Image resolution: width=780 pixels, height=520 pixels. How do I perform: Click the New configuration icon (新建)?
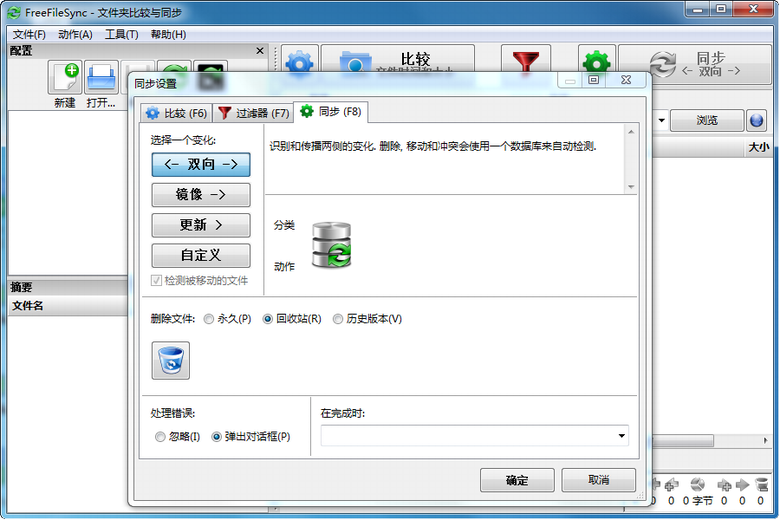click(65, 77)
